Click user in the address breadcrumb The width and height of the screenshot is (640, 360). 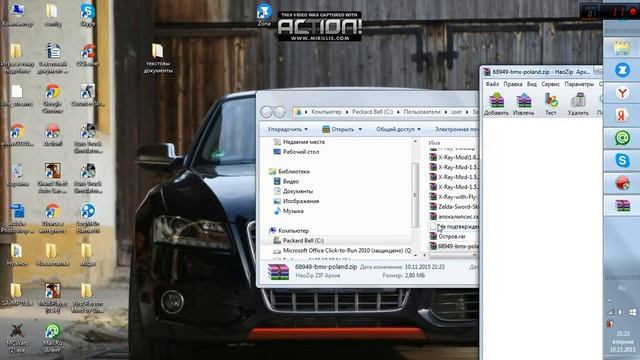456,112
